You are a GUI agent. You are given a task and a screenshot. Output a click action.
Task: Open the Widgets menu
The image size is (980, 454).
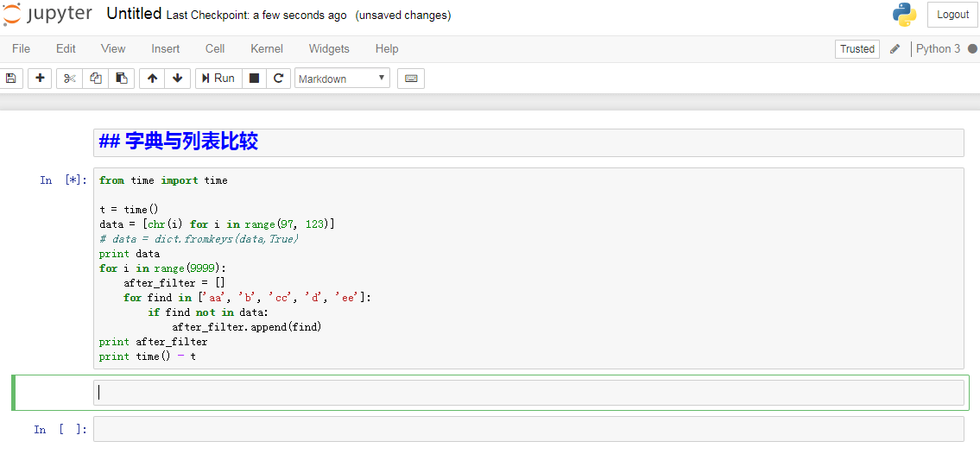[329, 48]
